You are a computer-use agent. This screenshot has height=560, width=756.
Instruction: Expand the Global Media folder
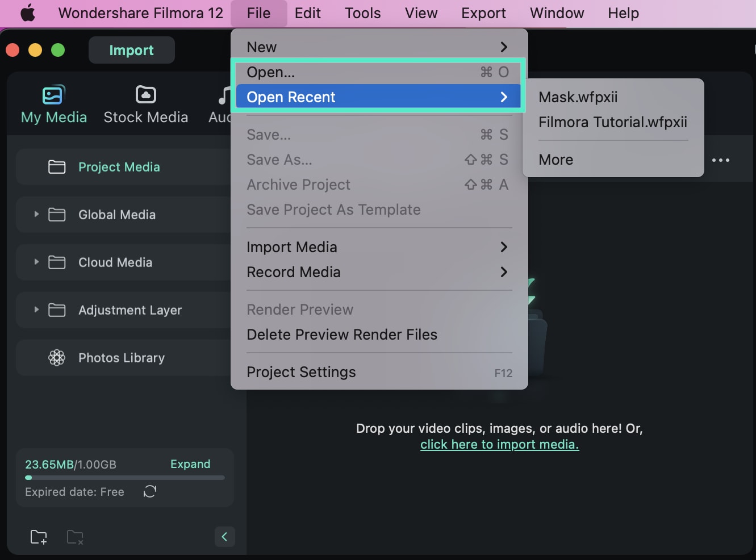36,214
